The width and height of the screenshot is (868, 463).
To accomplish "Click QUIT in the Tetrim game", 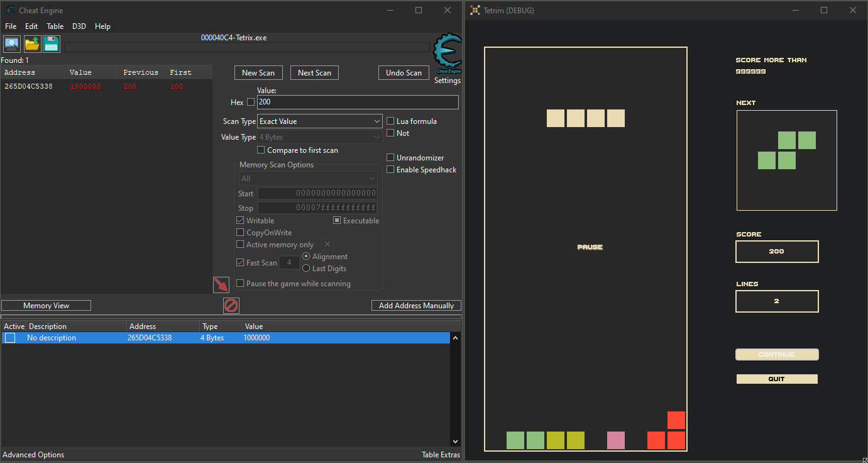I will tap(777, 379).
